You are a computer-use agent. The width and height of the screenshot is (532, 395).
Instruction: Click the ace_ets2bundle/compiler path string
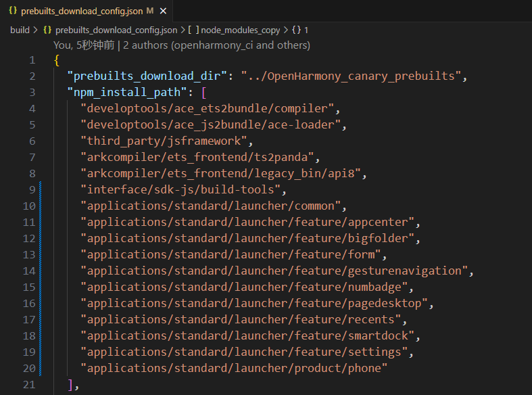[207, 109]
